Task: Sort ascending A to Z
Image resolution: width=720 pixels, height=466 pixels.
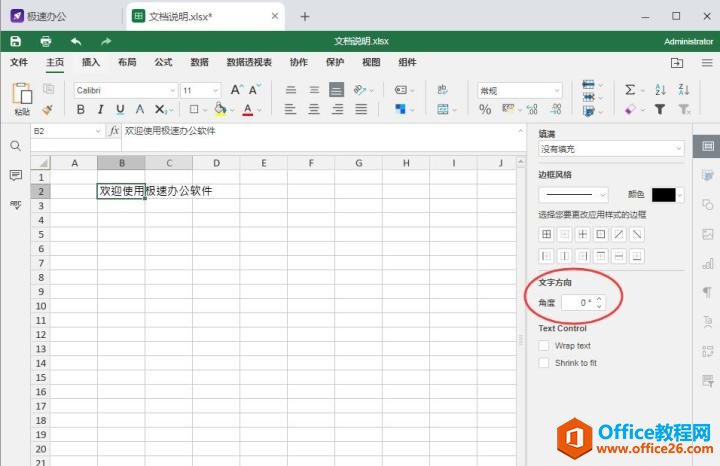Action: [x=661, y=90]
